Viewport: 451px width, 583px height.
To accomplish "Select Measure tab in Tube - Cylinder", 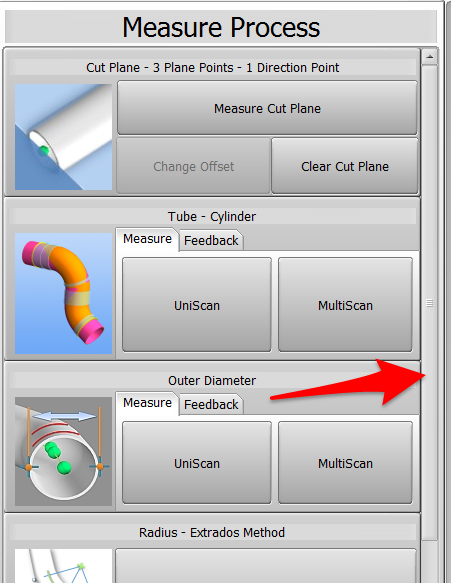I will [147, 239].
